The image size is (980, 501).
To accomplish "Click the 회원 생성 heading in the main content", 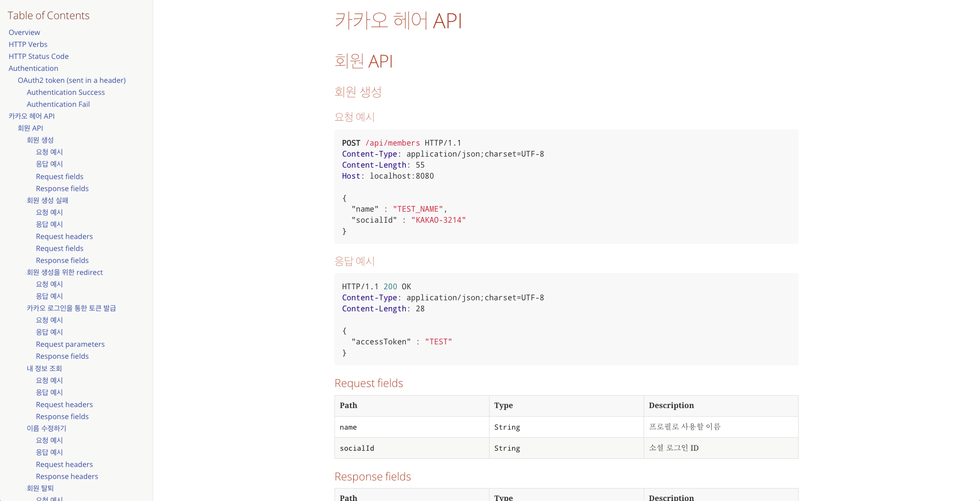I will coord(358,91).
